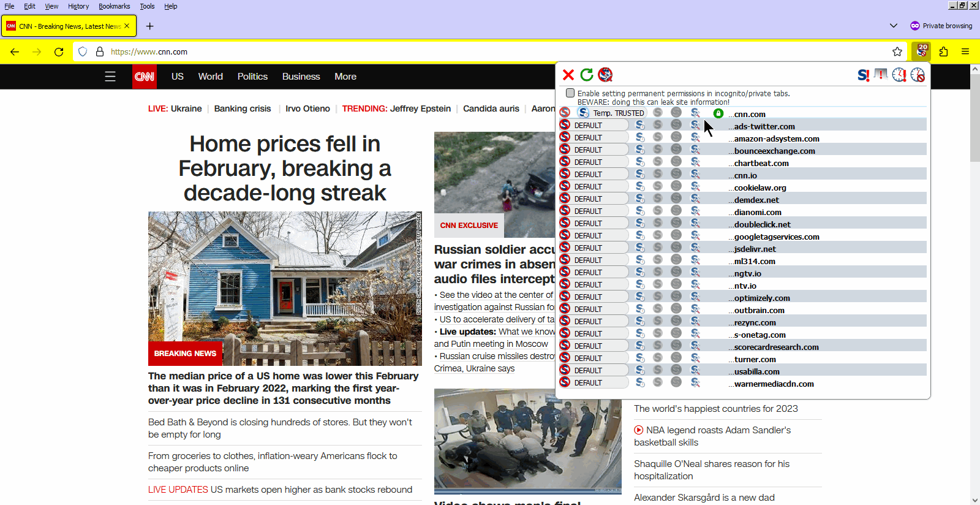Open CNN Business section

click(301, 77)
